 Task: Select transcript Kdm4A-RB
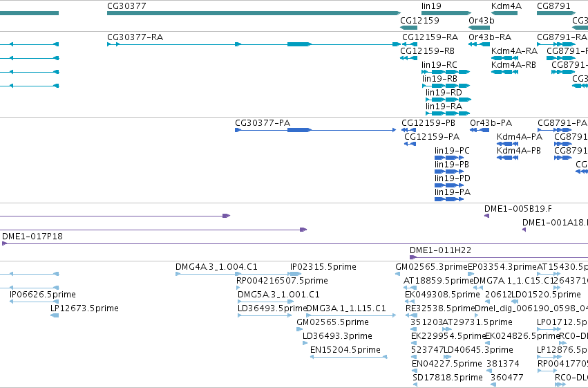click(x=513, y=64)
